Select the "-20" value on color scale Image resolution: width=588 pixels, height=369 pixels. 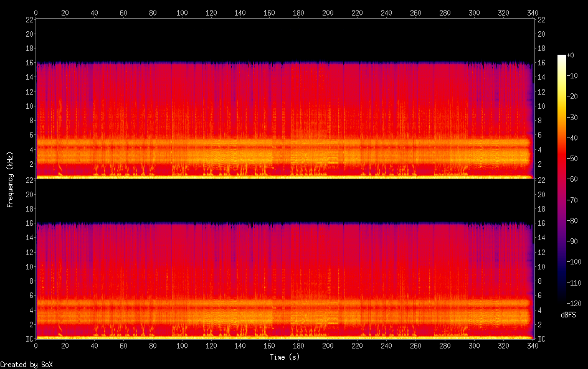[x=572, y=96]
